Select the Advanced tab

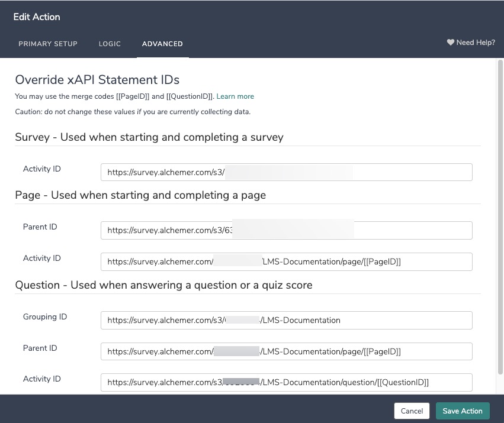coord(162,44)
